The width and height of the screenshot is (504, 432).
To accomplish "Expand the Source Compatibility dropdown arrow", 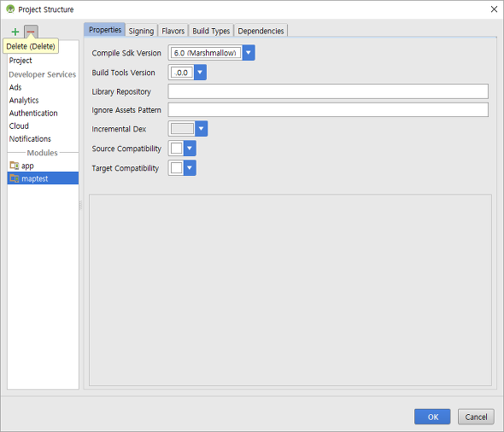I will coord(190,149).
